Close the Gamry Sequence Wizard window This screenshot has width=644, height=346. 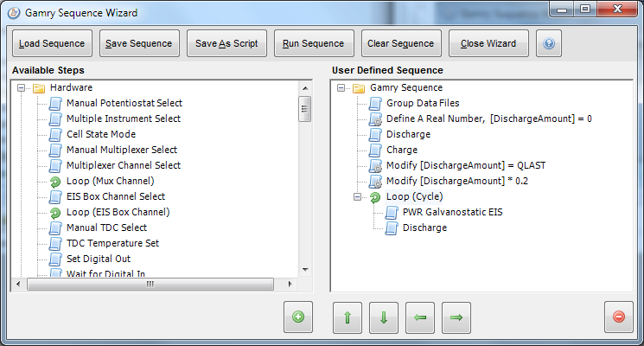(x=617, y=9)
